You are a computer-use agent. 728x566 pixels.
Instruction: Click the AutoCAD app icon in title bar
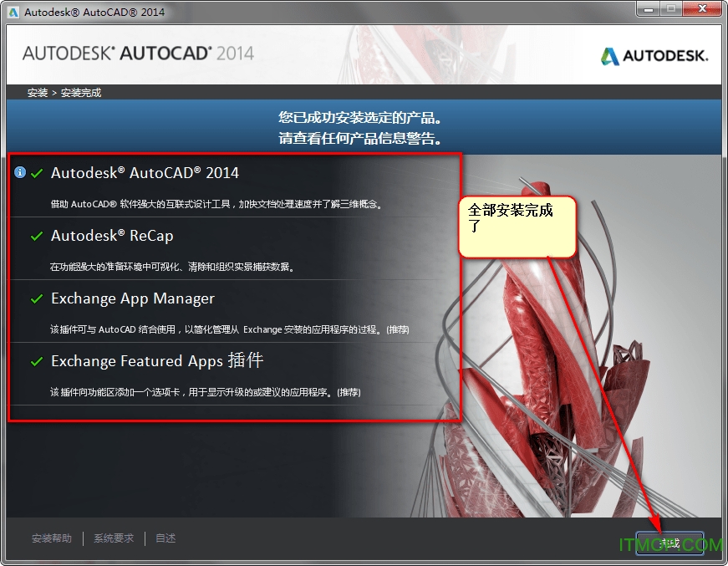coord(13,12)
